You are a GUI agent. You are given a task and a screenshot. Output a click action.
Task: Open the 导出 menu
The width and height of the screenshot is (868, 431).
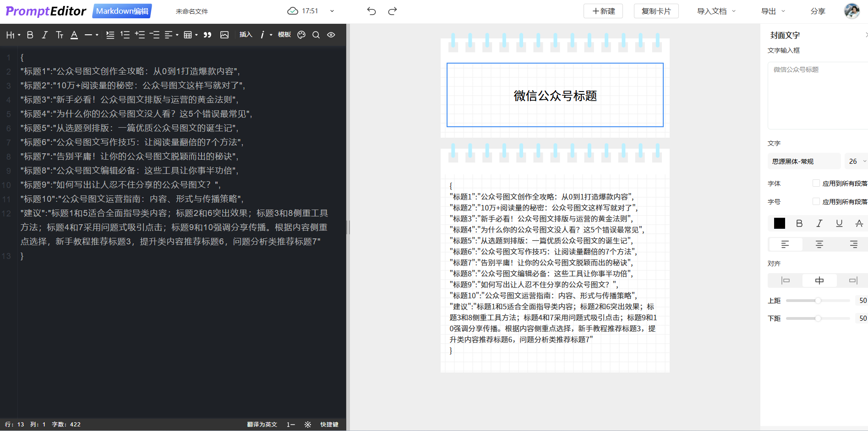pyautogui.click(x=773, y=11)
